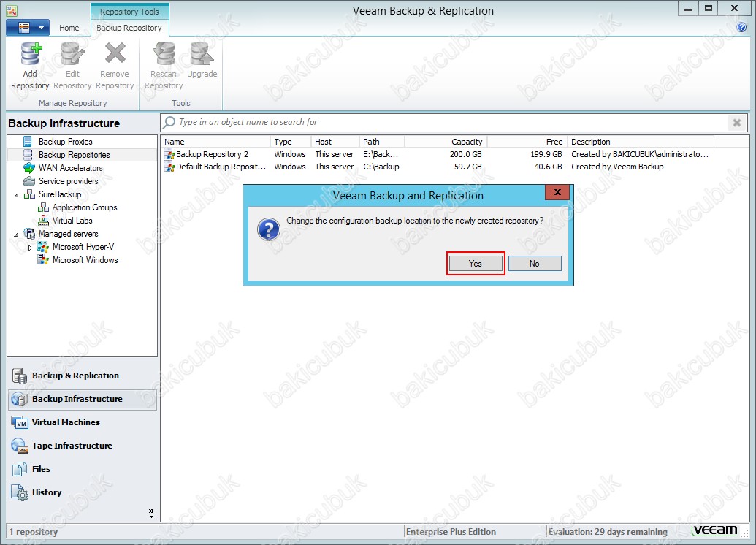
Task: Click the History gear icon
Action: pos(20,493)
